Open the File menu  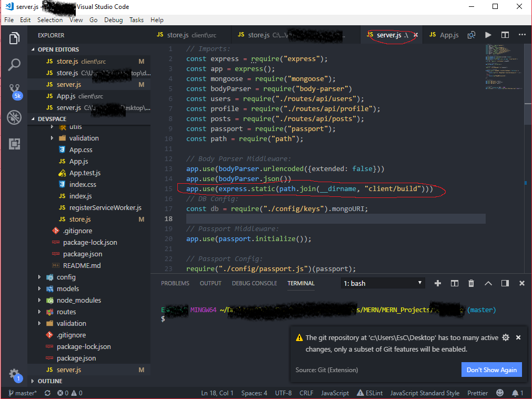(9, 20)
